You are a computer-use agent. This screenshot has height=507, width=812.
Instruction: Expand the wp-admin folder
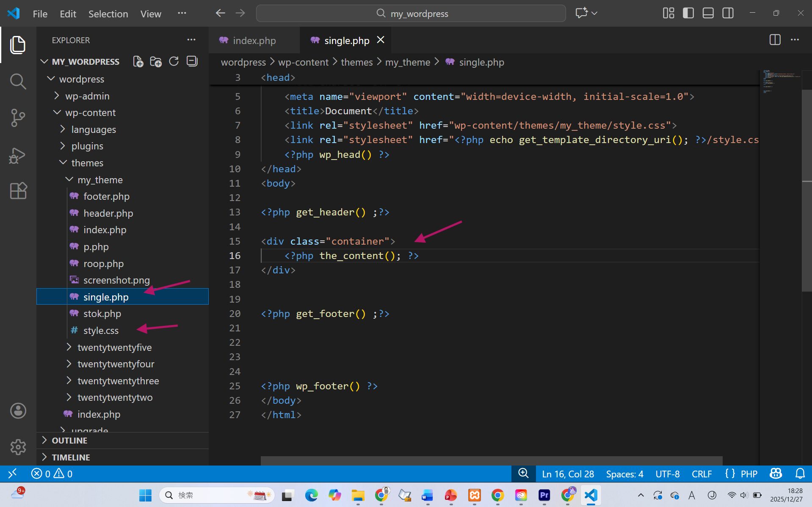[x=87, y=96]
